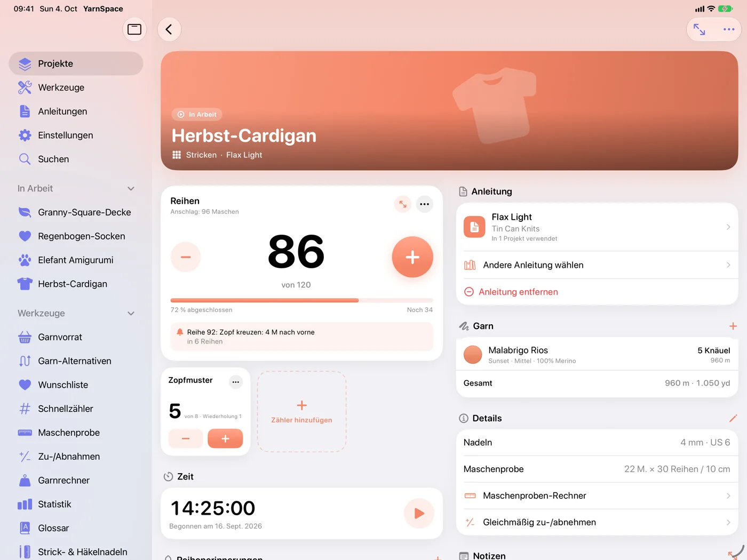Image resolution: width=747 pixels, height=560 pixels.
Task: Tap the top-right expand arrows button
Action: (x=699, y=29)
